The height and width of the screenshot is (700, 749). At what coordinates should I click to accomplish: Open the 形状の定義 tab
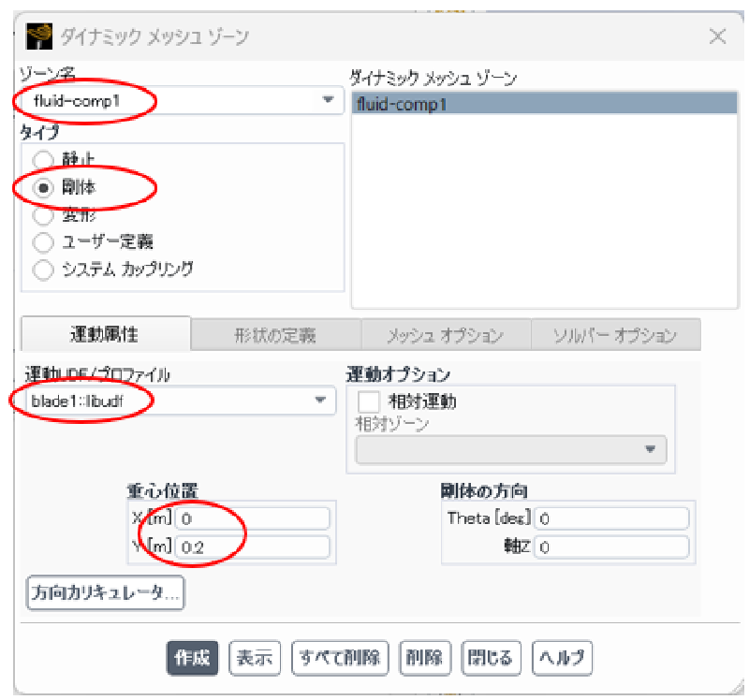[275, 334]
